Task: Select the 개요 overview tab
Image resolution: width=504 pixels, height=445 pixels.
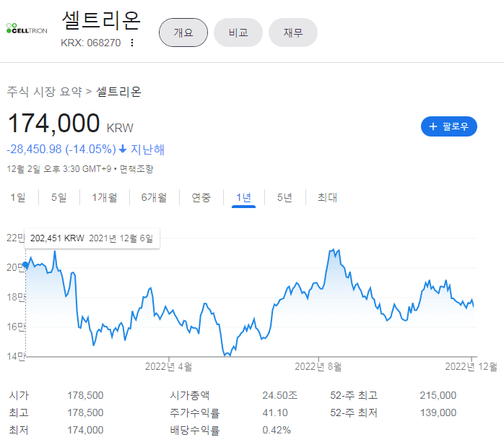Action: 183,33
